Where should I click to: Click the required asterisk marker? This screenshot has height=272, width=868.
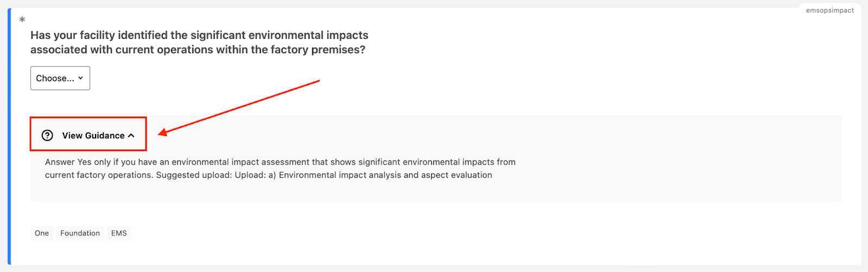point(22,20)
